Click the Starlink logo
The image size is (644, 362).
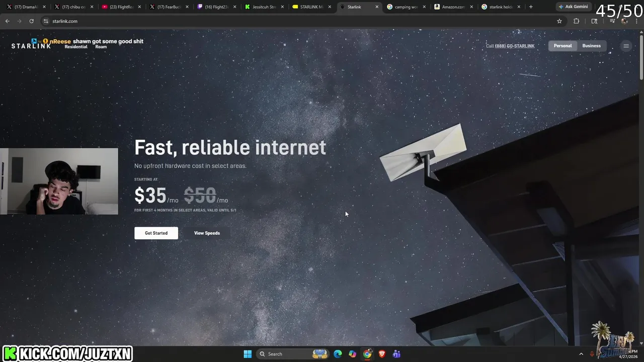[31, 46]
